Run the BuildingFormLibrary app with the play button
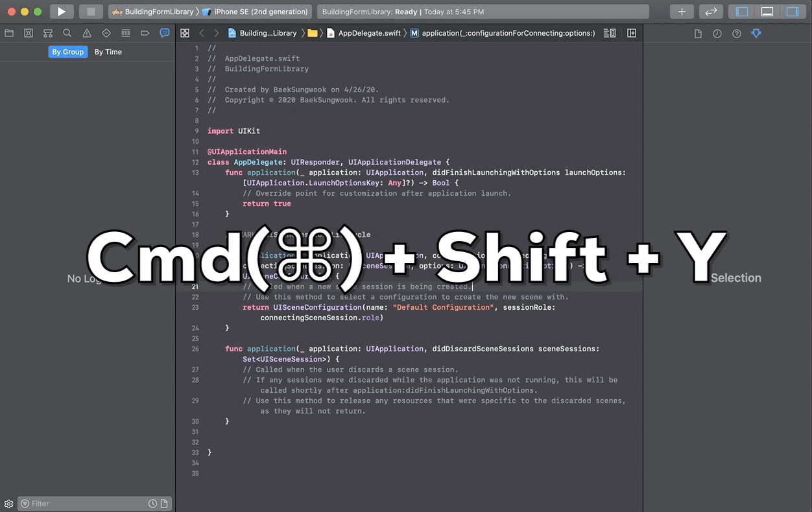This screenshot has height=512, width=812. (x=62, y=11)
